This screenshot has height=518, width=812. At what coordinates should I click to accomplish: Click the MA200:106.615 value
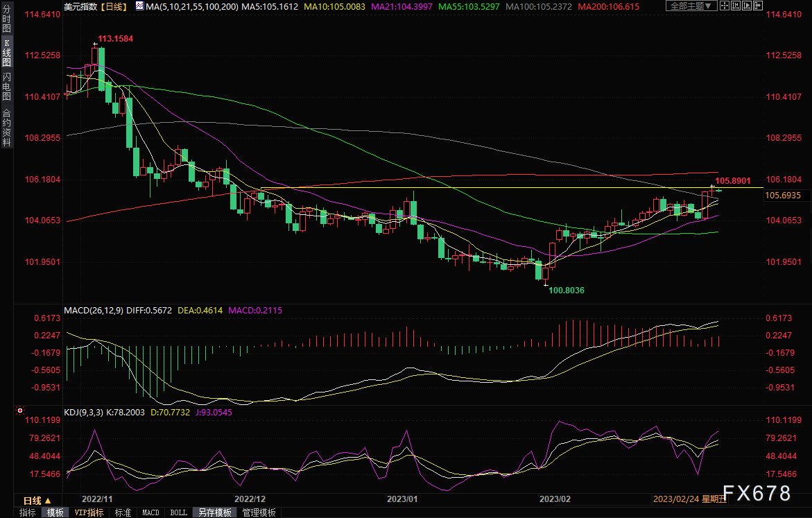(x=609, y=7)
